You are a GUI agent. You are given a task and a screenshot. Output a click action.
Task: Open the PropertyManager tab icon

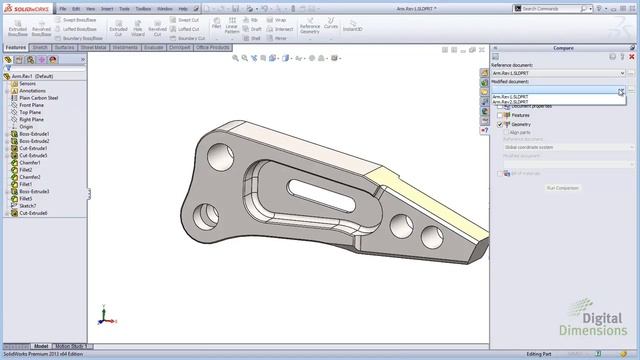point(19,60)
